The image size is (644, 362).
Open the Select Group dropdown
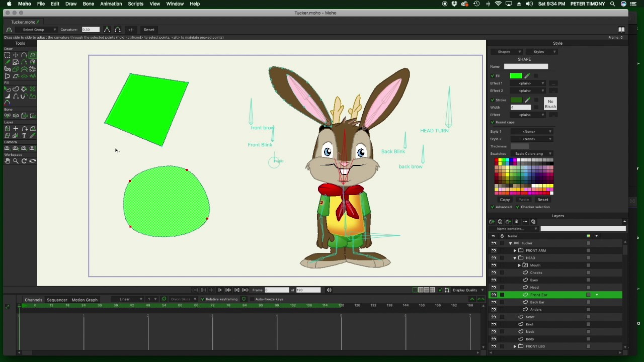[x=37, y=30]
